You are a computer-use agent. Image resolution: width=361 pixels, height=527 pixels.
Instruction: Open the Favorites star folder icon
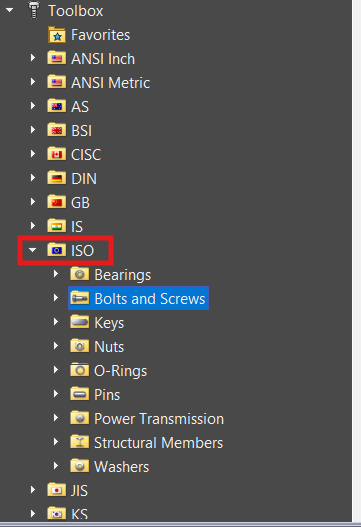tap(57, 35)
